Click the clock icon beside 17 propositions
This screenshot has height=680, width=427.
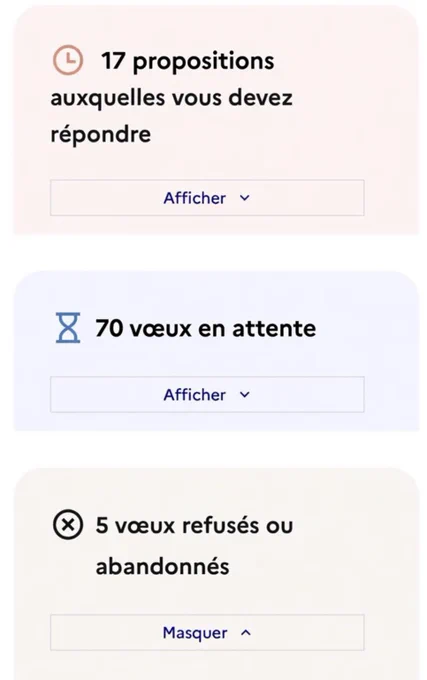tap(68, 60)
